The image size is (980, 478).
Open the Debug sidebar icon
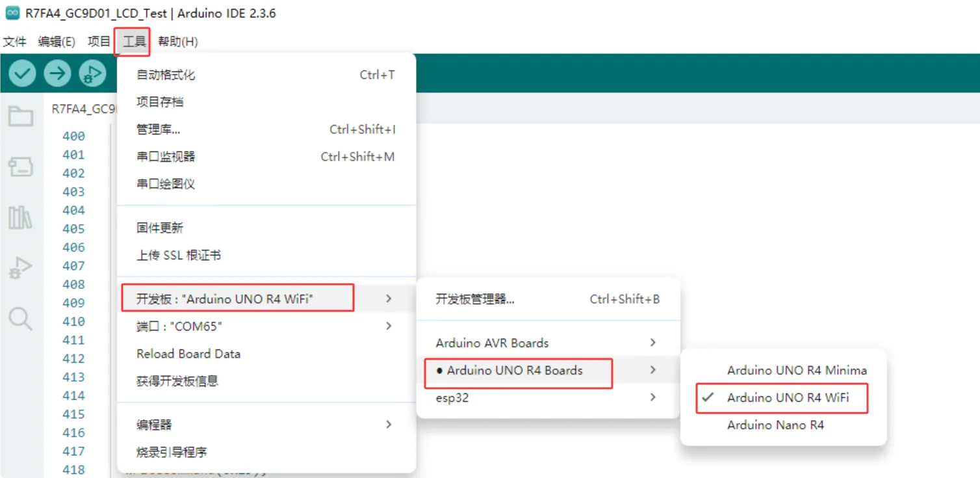20,267
